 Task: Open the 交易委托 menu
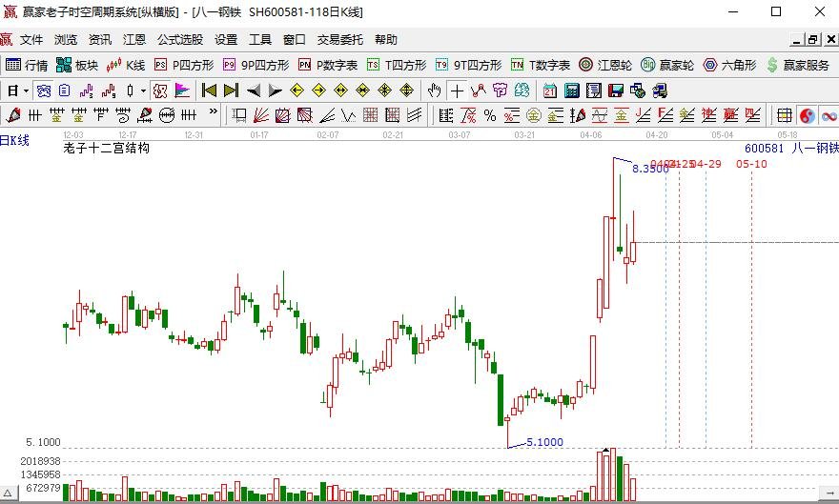pyautogui.click(x=339, y=40)
